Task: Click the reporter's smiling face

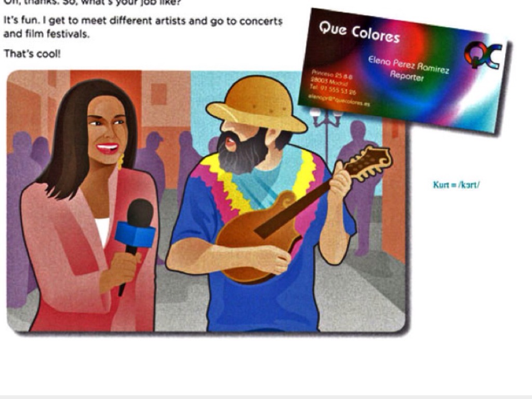Action: (107, 129)
